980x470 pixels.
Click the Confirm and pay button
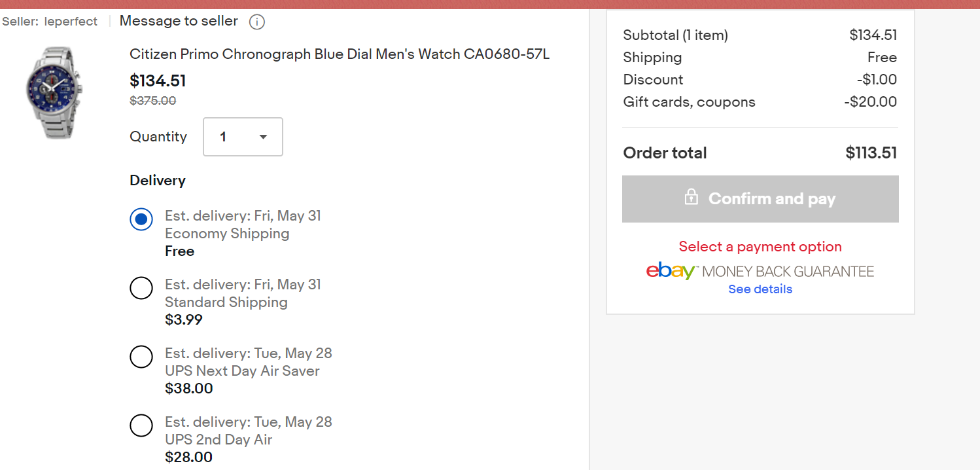point(760,199)
